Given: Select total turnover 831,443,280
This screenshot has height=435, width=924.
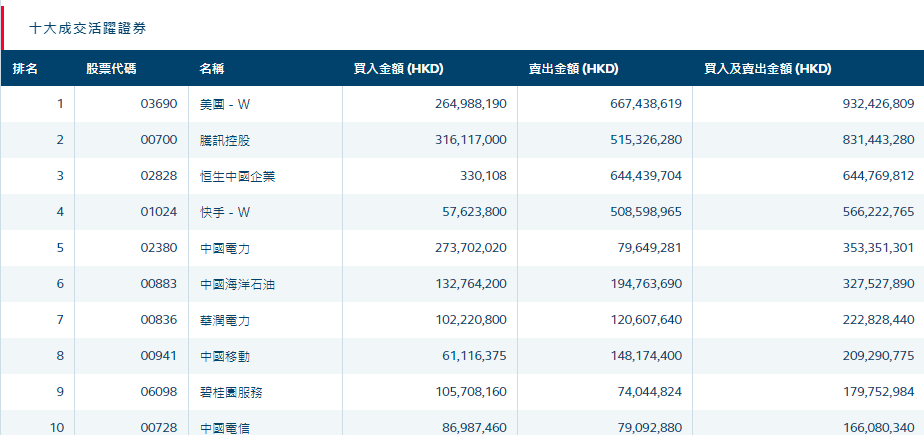Looking at the screenshot, I should tap(879, 140).
